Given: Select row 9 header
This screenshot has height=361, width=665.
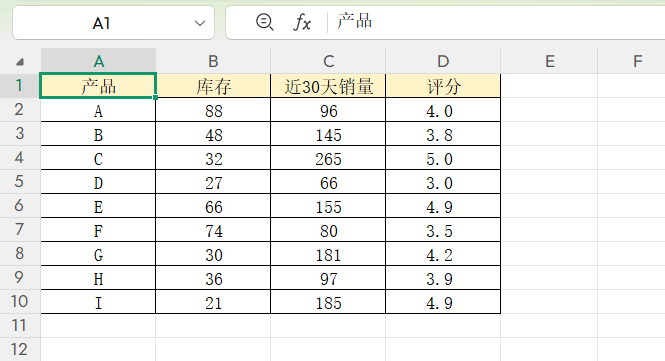Looking at the screenshot, I should (x=20, y=277).
